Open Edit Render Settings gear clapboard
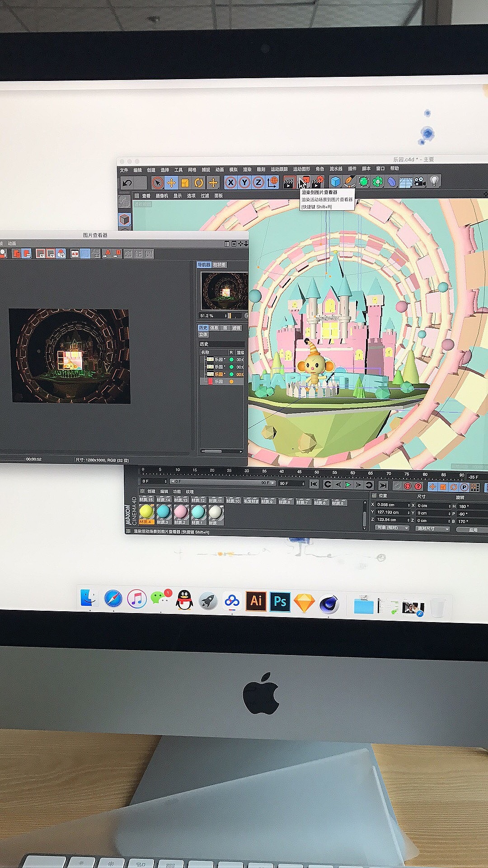 [x=318, y=182]
